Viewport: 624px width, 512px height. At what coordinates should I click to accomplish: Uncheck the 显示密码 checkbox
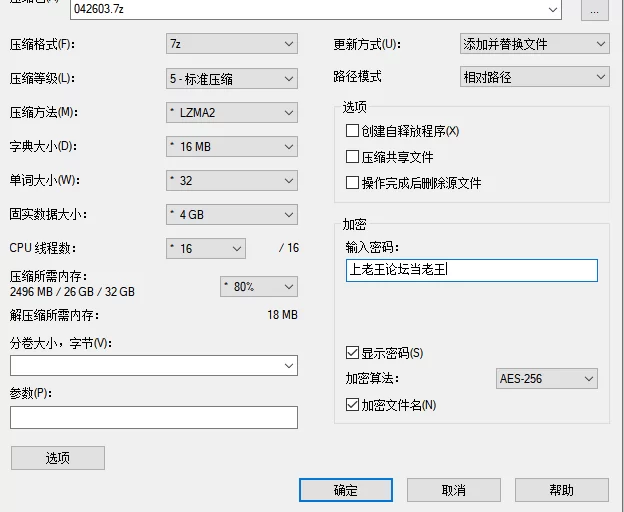tap(352, 353)
